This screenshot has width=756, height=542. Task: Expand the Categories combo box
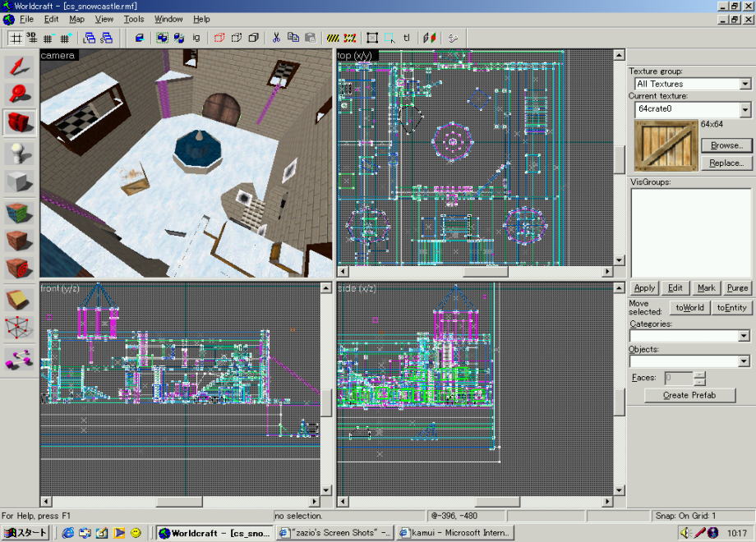click(744, 336)
